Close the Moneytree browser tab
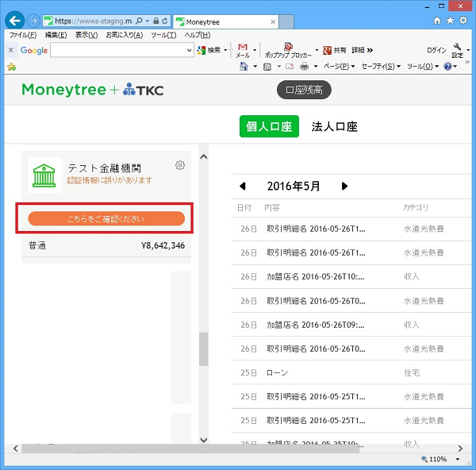Viewport: 476px width, 470px height. pyautogui.click(x=273, y=22)
